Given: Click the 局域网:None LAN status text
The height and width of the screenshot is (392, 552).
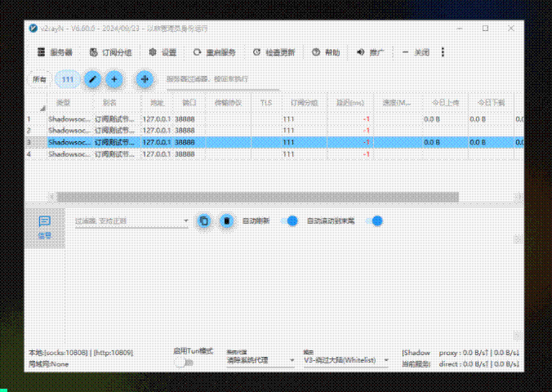Looking at the screenshot, I should point(48,363).
